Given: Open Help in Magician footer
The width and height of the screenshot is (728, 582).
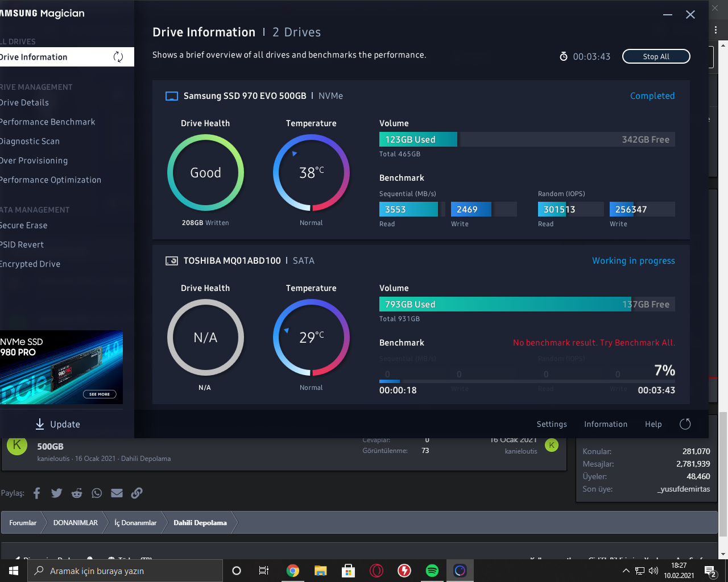Looking at the screenshot, I should (x=653, y=424).
